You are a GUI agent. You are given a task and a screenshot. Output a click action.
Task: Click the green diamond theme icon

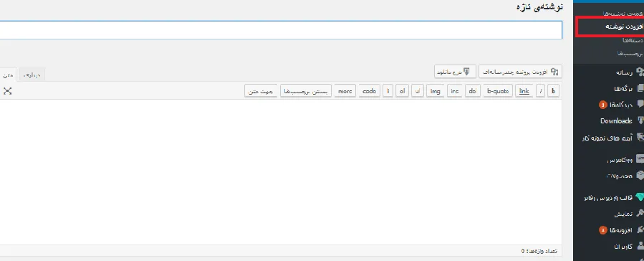tap(640, 197)
